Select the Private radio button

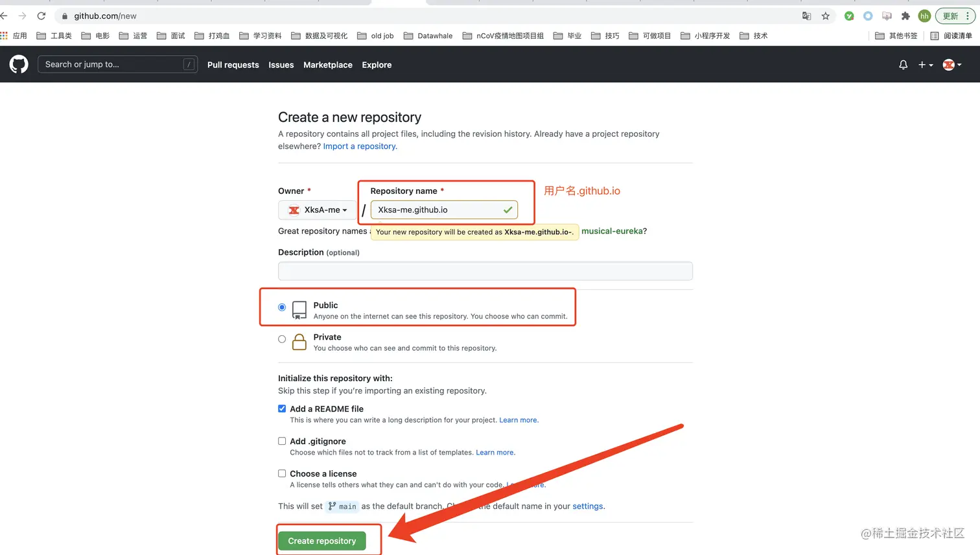click(282, 339)
